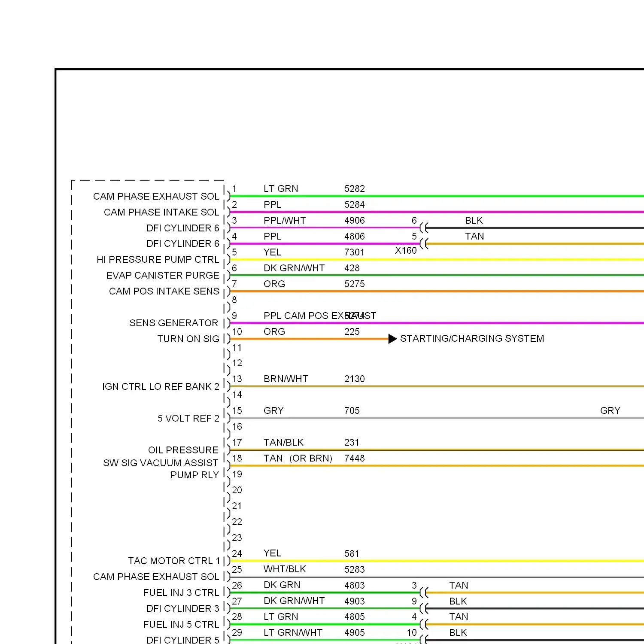Viewport: 644px width, 644px height.
Task: Select circuit number 2130
Action: coord(355,379)
